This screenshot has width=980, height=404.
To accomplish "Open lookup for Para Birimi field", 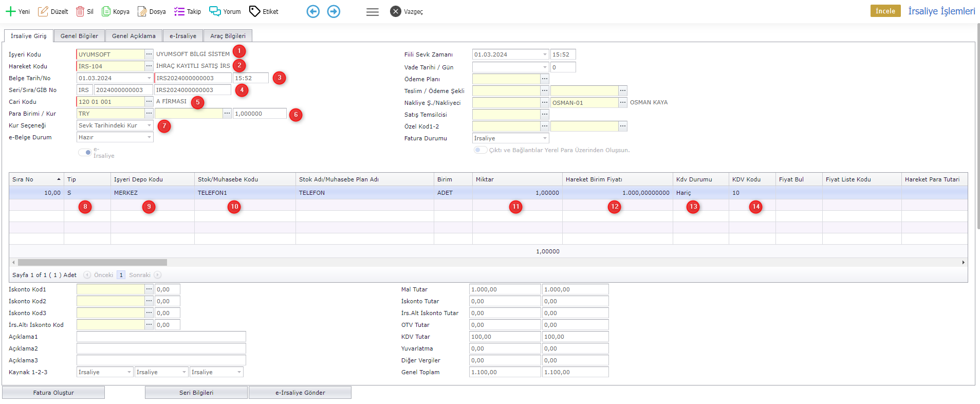I will (149, 113).
